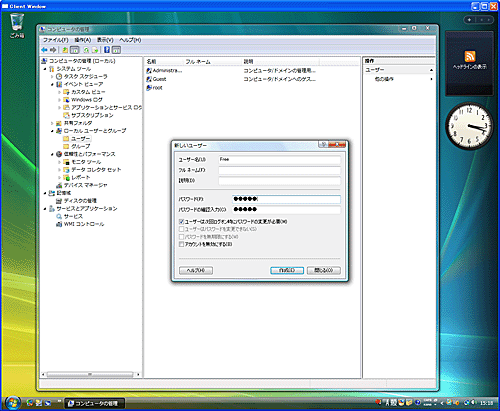
Task: Click the tree pane horizontal scrollbar
Action: pos(90,374)
